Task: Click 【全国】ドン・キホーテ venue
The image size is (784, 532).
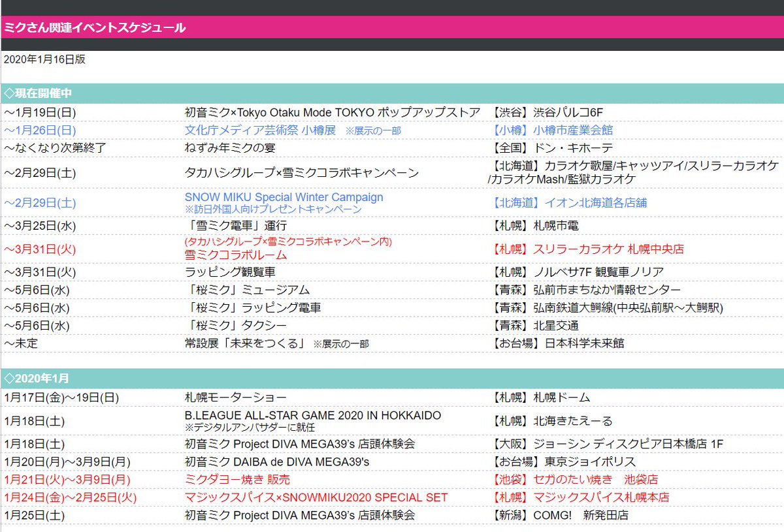Action: point(550,148)
